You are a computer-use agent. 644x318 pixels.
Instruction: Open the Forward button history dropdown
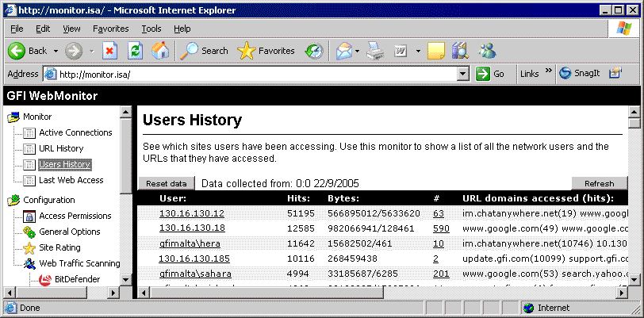pos(92,52)
